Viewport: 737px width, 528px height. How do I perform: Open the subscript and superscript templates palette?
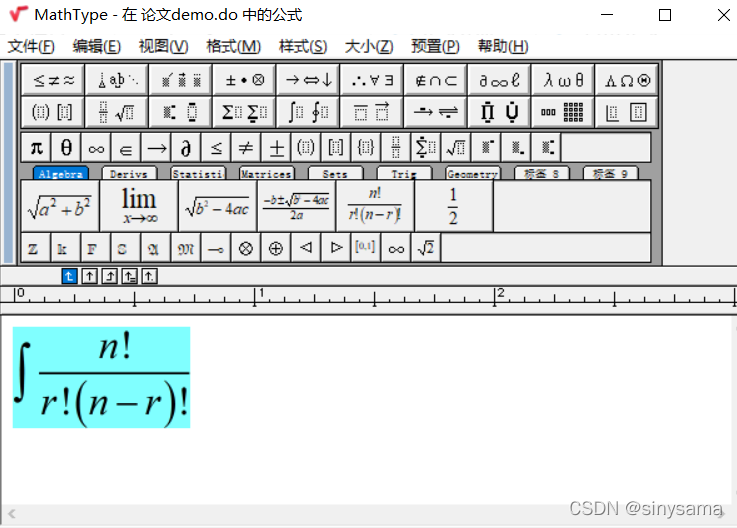tap(181, 112)
